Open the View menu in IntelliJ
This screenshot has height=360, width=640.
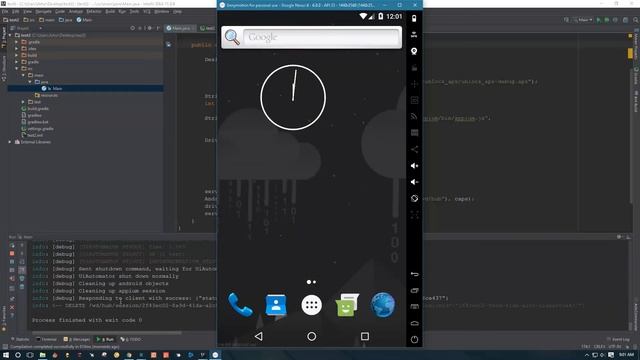coord(27,12)
